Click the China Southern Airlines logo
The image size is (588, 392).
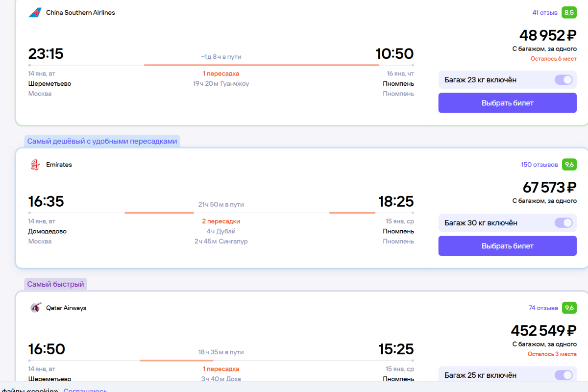pyautogui.click(x=35, y=13)
